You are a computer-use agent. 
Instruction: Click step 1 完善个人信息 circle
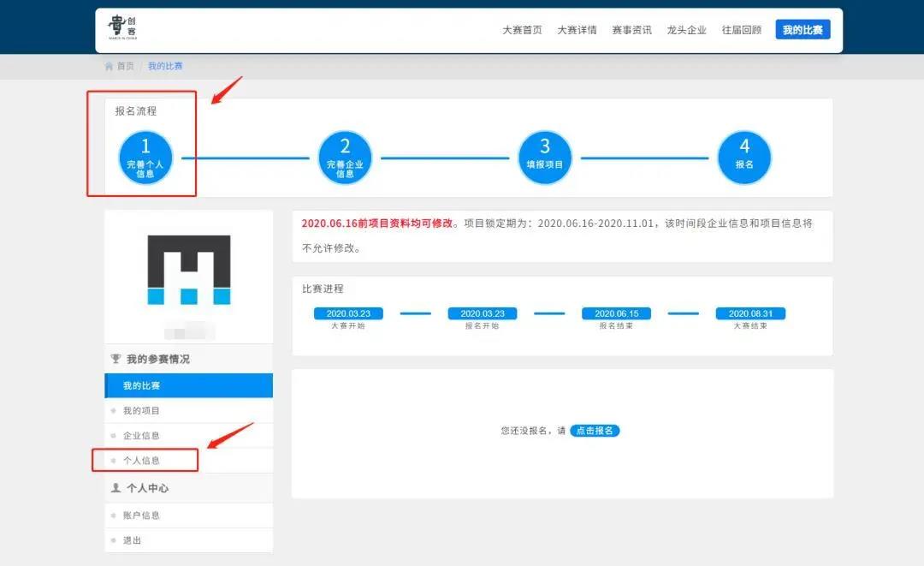[145, 158]
